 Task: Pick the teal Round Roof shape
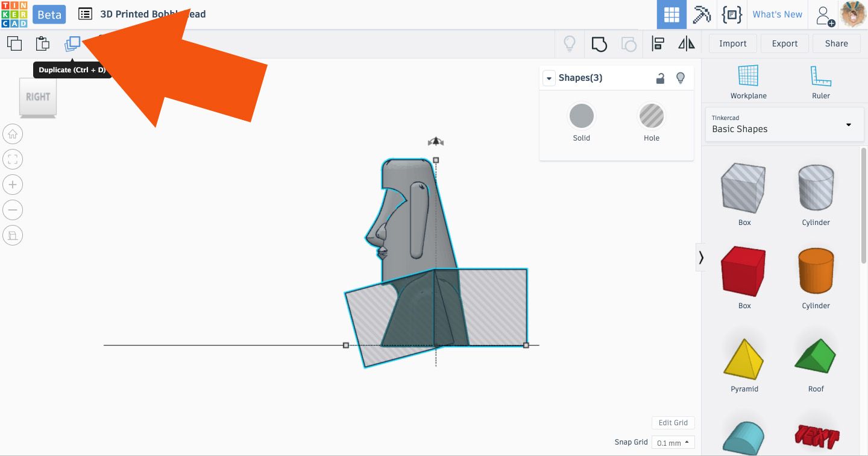pyautogui.click(x=744, y=437)
